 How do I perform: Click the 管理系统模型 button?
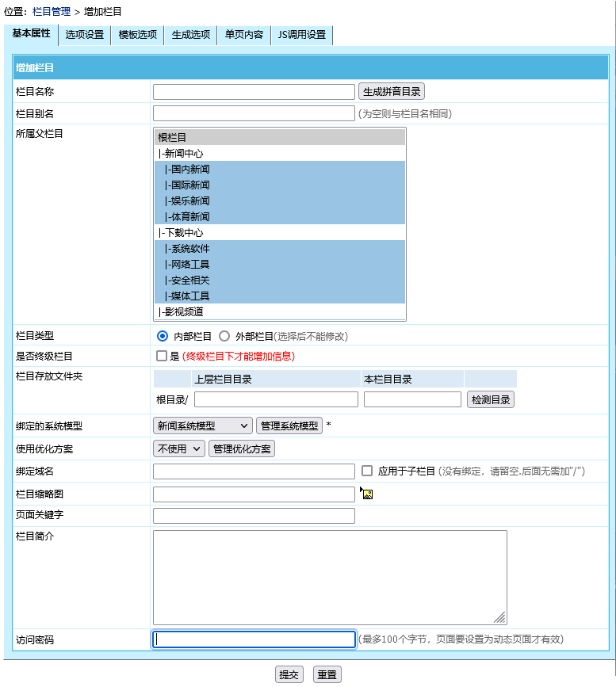[x=289, y=426]
